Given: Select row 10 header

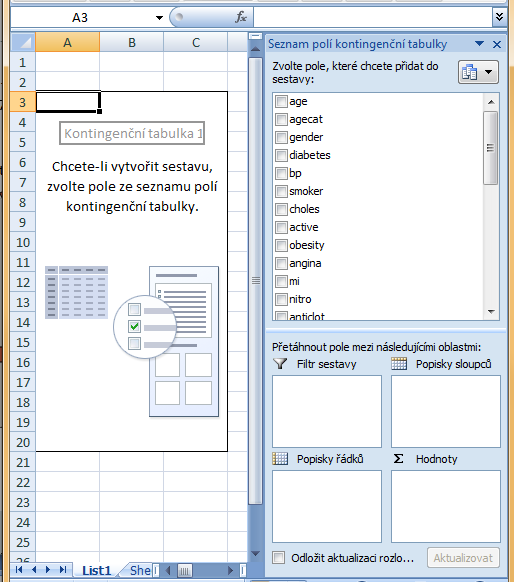Looking at the screenshot, I should pos(23,242).
